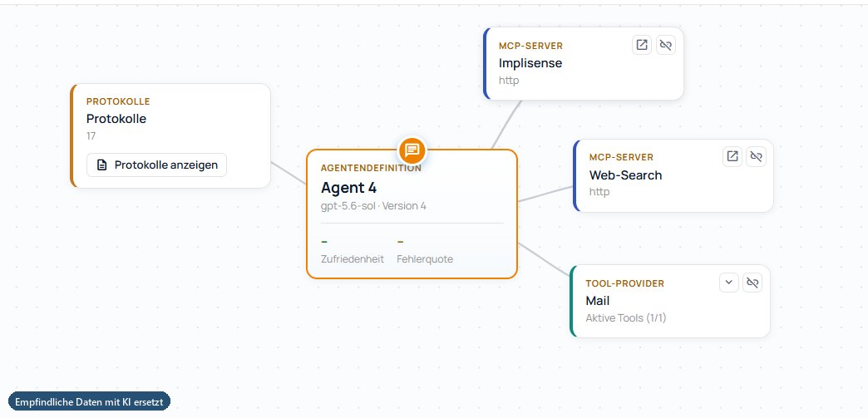Click the MCP-SERVER label above Web-Search

[x=622, y=157]
